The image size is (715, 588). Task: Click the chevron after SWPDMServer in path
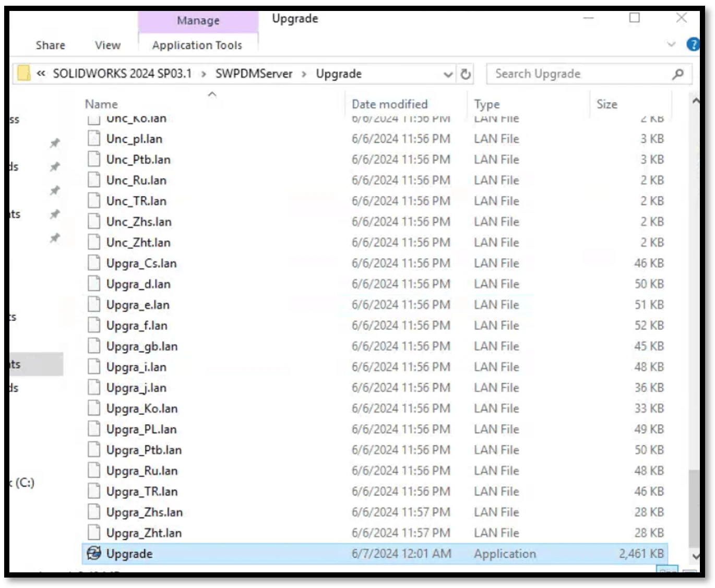click(304, 74)
